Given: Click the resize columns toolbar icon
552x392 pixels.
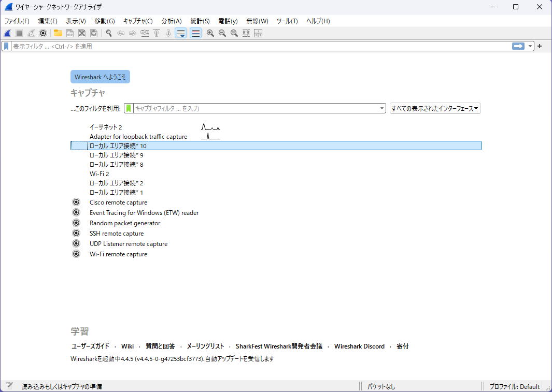Looking at the screenshot, I should tap(246, 33).
